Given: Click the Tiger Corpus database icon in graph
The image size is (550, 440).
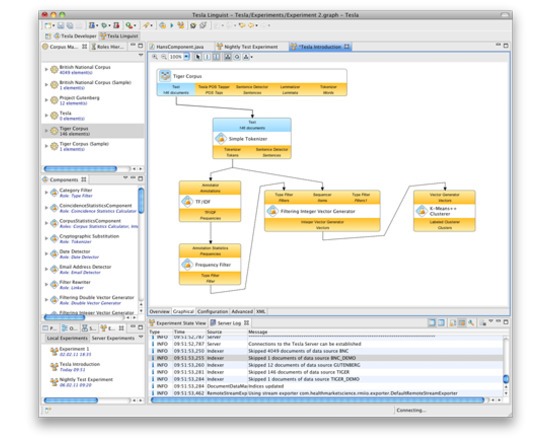Looking at the screenshot, I should [165, 76].
